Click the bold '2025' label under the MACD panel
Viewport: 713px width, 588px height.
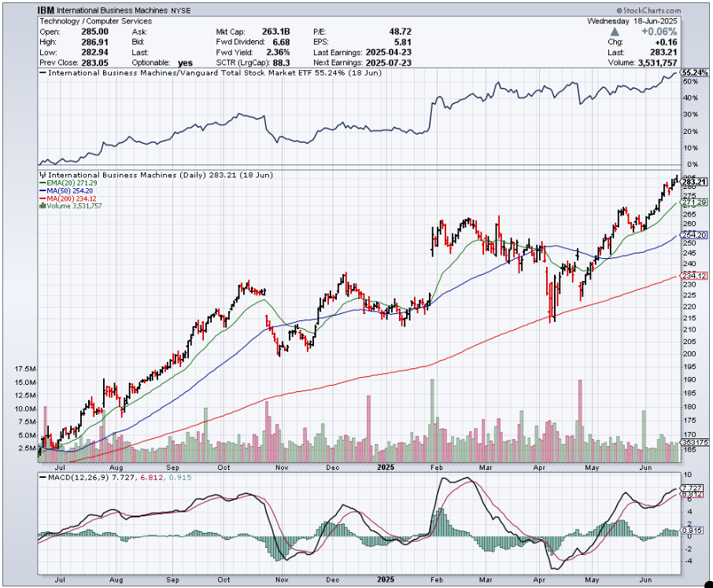click(x=386, y=580)
